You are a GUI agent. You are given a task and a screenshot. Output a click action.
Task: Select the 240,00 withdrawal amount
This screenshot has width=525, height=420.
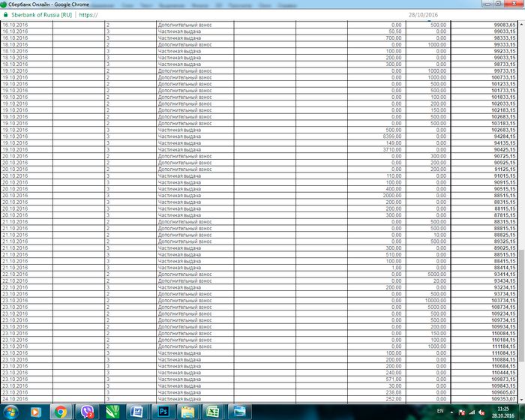394,373
